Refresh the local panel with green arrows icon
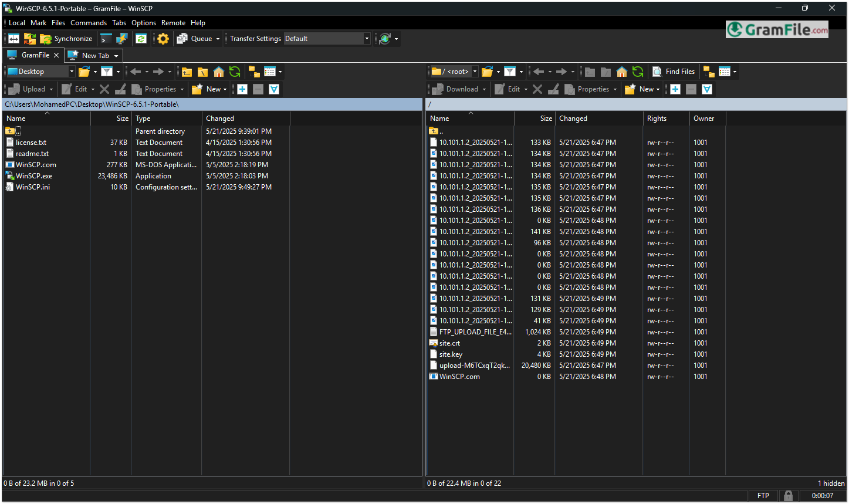The height and width of the screenshot is (504, 849). [x=235, y=72]
